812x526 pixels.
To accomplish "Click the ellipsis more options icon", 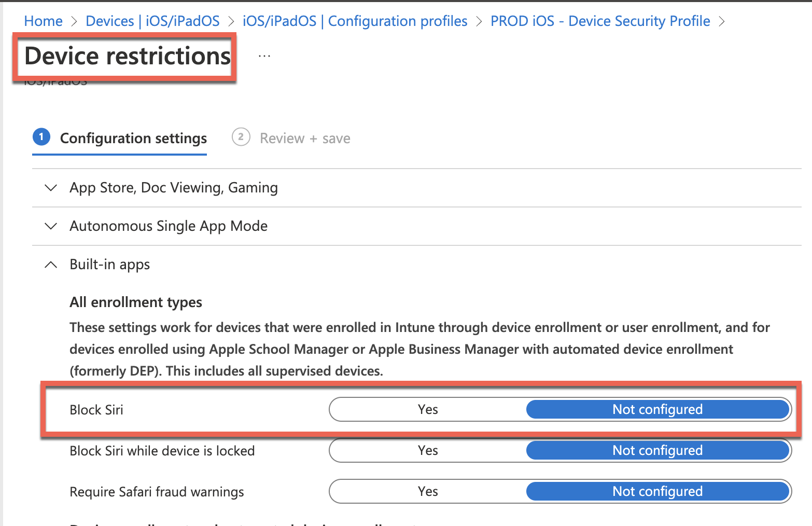I will (264, 56).
